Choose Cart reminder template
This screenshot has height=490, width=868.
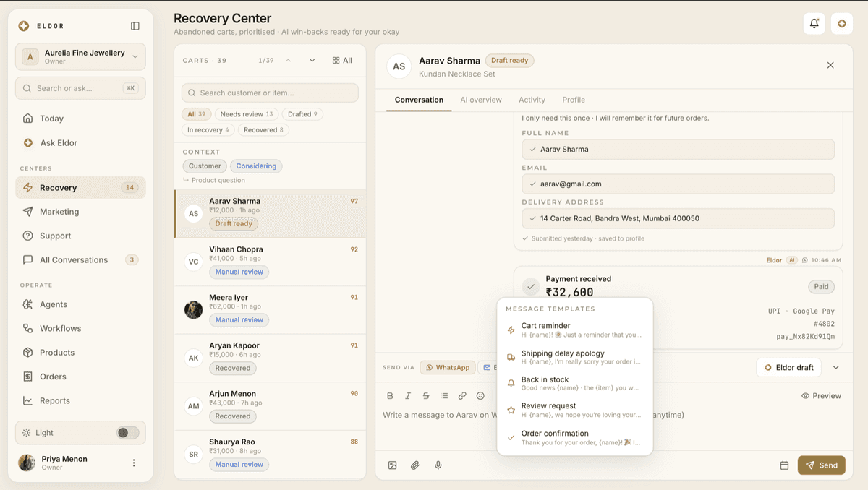[x=575, y=330]
